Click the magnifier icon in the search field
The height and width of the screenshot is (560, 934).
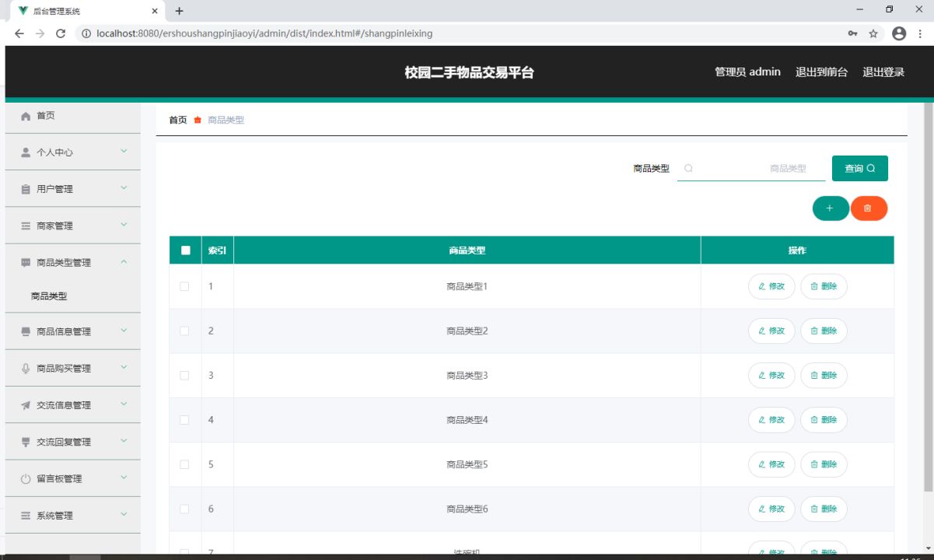pyautogui.click(x=688, y=168)
